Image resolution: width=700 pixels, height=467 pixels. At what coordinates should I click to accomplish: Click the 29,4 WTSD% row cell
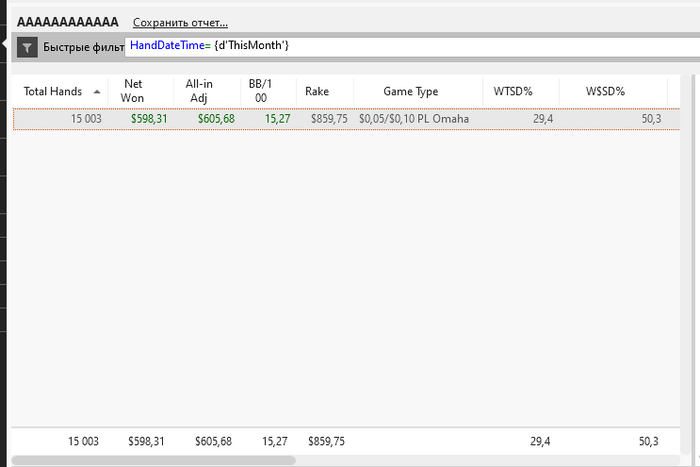(543, 119)
